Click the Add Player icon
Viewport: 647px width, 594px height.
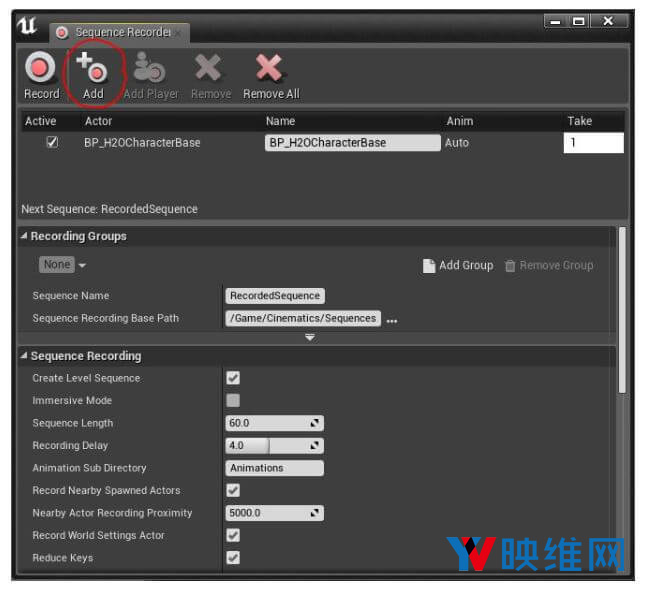pos(150,68)
